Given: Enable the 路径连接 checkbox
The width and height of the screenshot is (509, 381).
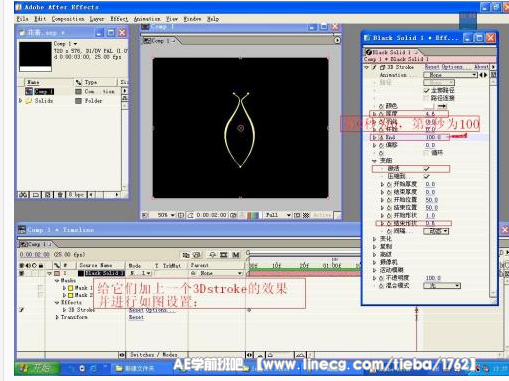Looking at the screenshot, I should coord(426,98).
